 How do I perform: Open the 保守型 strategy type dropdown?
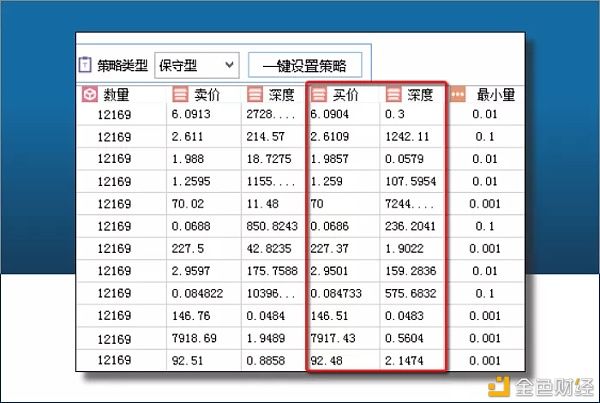coord(197,65)
